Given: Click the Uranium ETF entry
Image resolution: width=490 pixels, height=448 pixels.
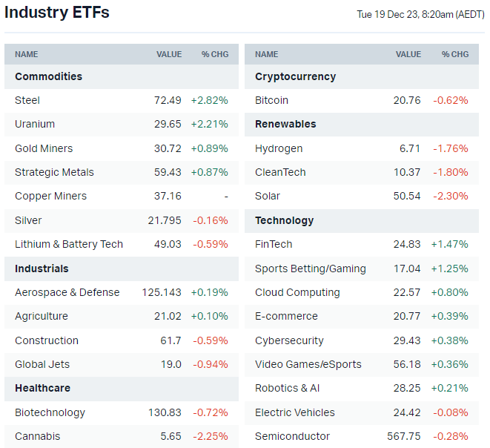Looking at the screenshot, I should click(35, 124).
